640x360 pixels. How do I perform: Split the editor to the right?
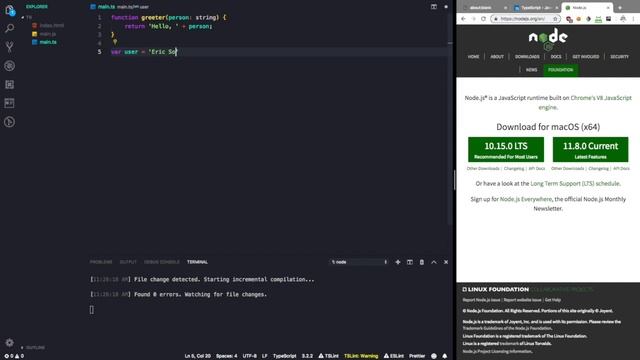tap(433, 7)
